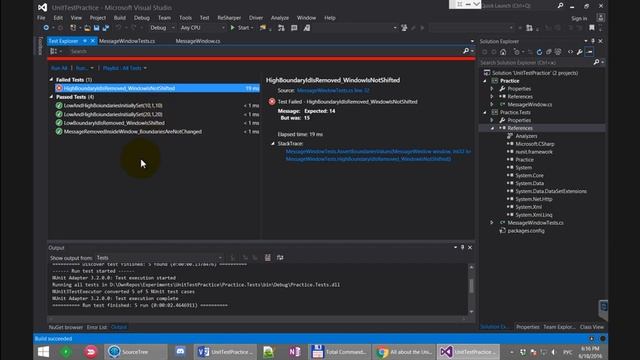Switch to the MessageWindowTests.cs tab
The image size is (640, 360).
coord(127,41)
